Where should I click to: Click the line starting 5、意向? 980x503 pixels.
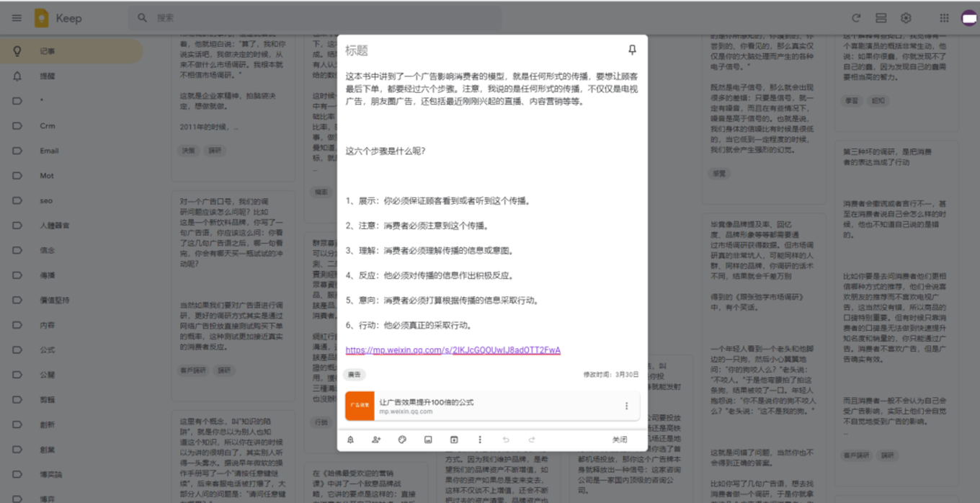(x=442, y=301)
